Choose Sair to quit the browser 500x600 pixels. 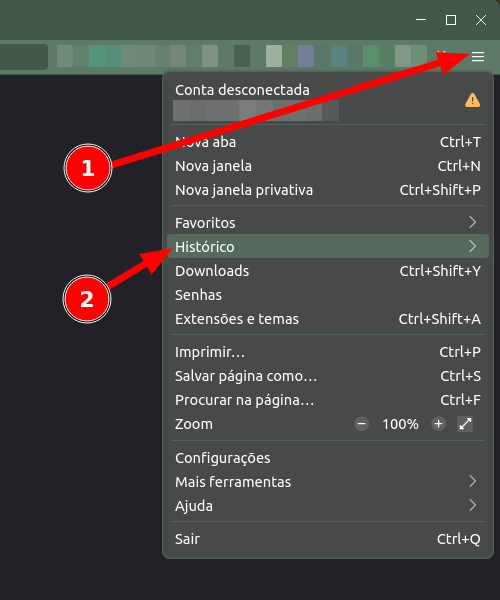[x=328, y=539]
